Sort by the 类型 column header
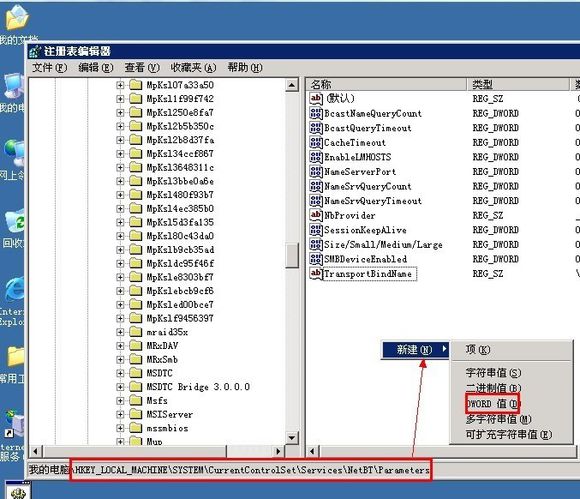580x499 pixels. tap(518, 84)
